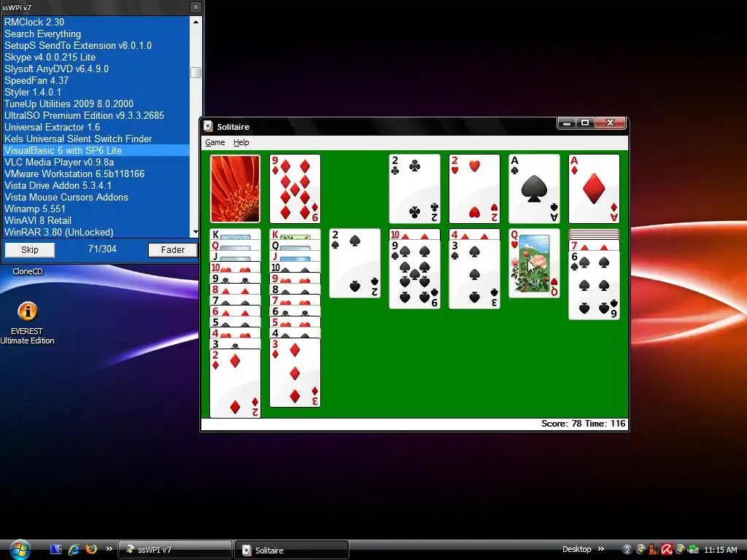This screenshot has width=747, height=560.
Task: Select 'Winamp 5.551' entry
Action: pos(96,209)
